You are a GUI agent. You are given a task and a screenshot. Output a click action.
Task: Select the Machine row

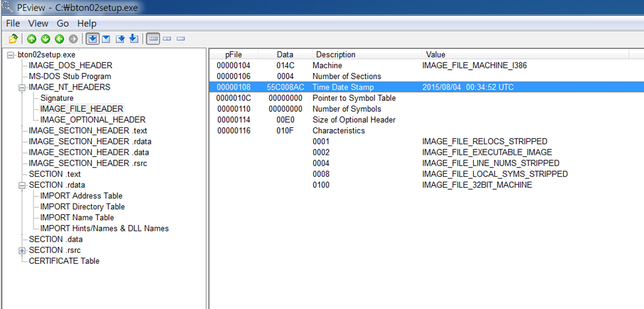click(426, 65)
